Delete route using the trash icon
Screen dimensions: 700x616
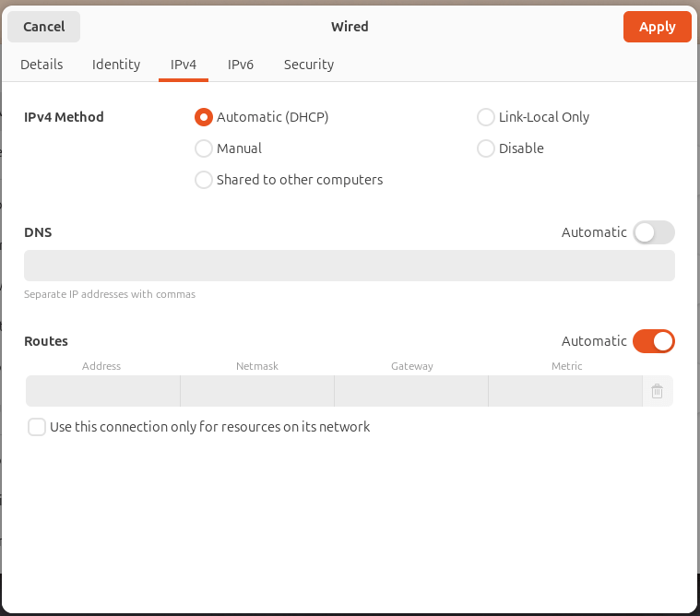point(657,391)
